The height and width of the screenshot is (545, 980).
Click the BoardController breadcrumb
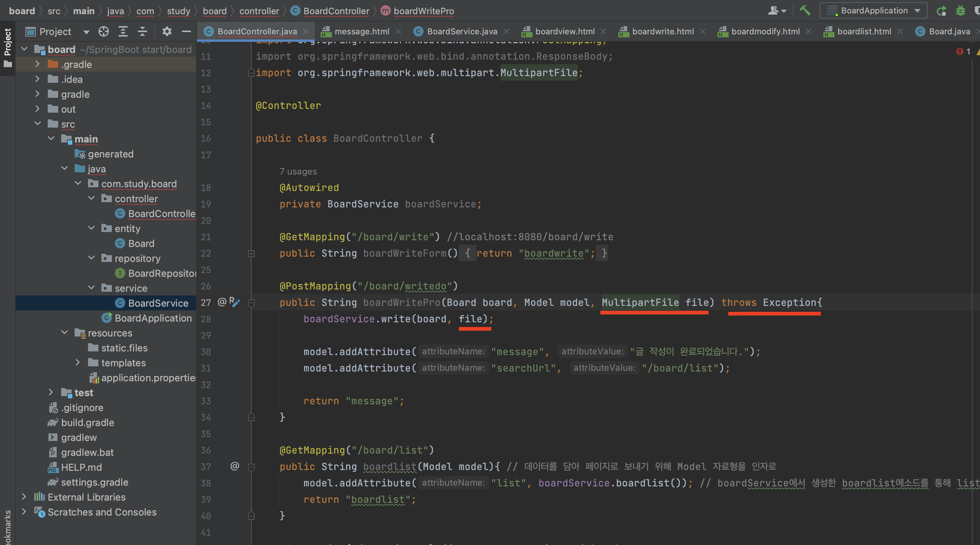click(336, 11)
